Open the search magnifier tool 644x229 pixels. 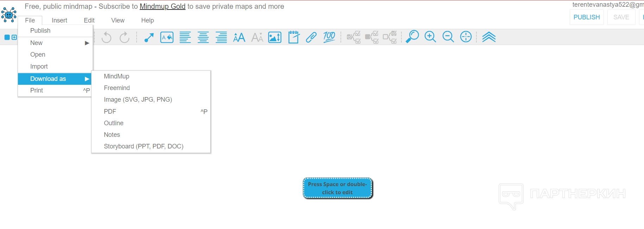click(x=412, y=37)
